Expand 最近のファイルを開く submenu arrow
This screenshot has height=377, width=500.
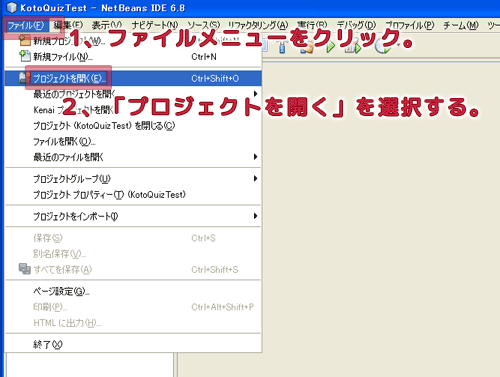(255, 157)
